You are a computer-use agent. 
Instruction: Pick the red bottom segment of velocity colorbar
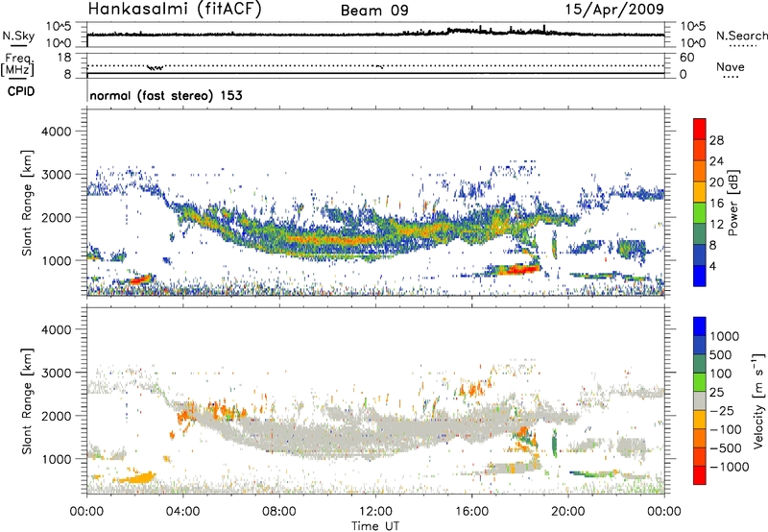(x=700, y=475)
